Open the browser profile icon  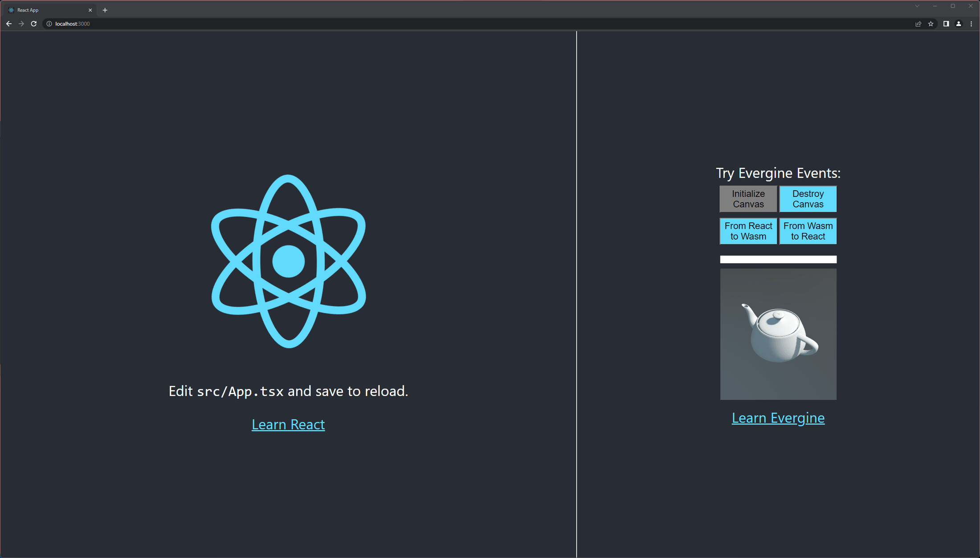coord(958,24)
